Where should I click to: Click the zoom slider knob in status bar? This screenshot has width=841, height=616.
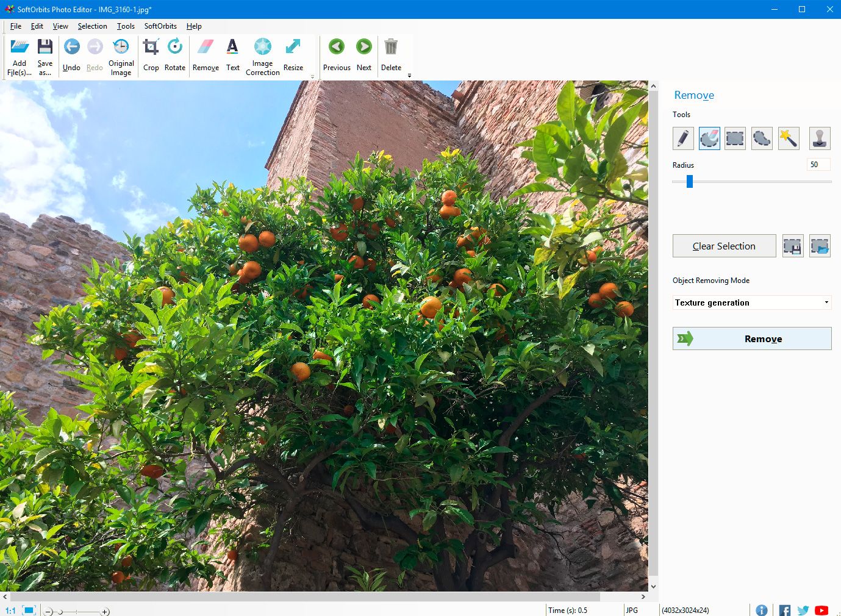(60, 611)
